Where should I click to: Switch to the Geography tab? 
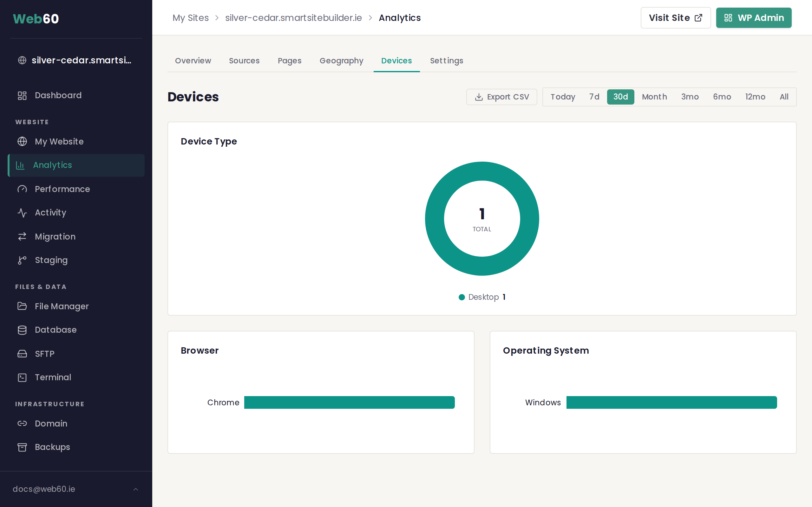[341, 61]
